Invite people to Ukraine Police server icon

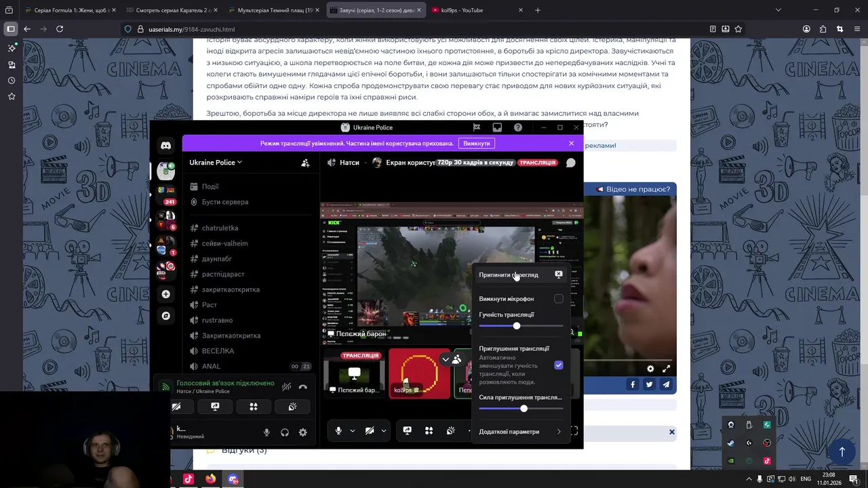pyautogui.click(x=305, y=163)
